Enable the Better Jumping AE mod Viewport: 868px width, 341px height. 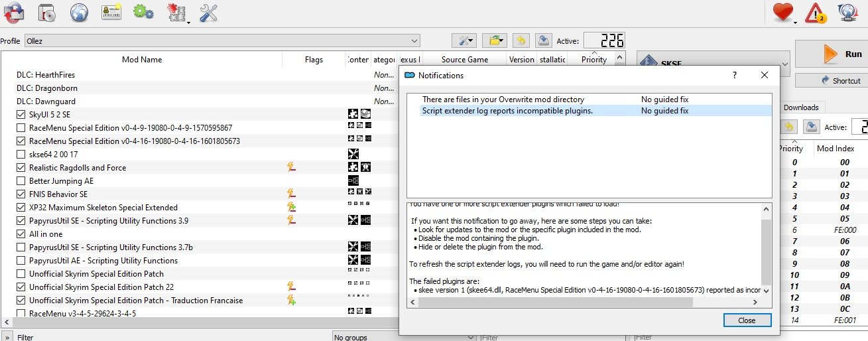21,181
